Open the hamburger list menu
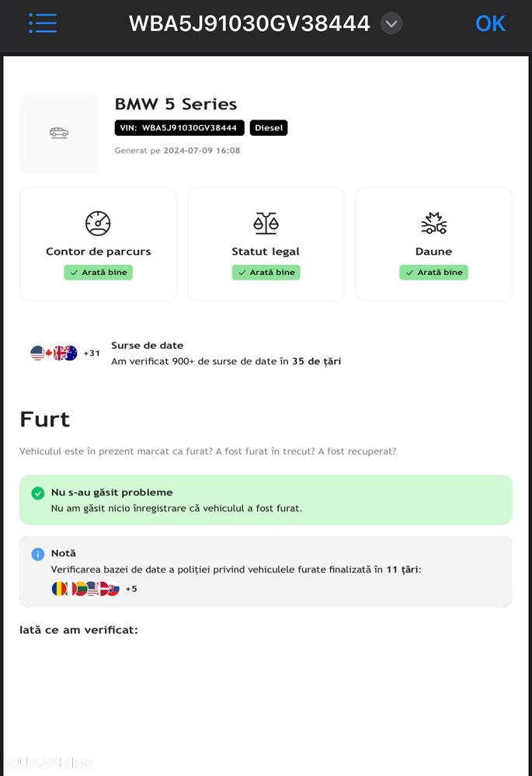Screen dimensions: 532x776 point(43,23)
